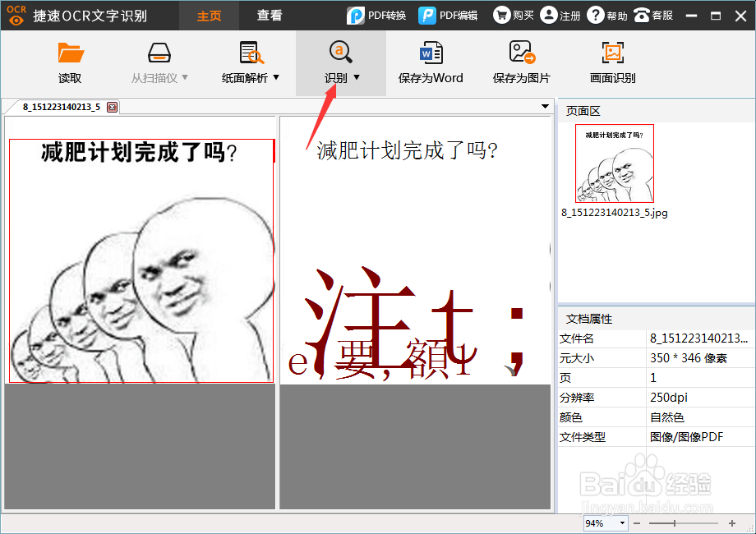
Task: Expand the 从扫描仪 dropdown arrow
Action: (185, 77)
